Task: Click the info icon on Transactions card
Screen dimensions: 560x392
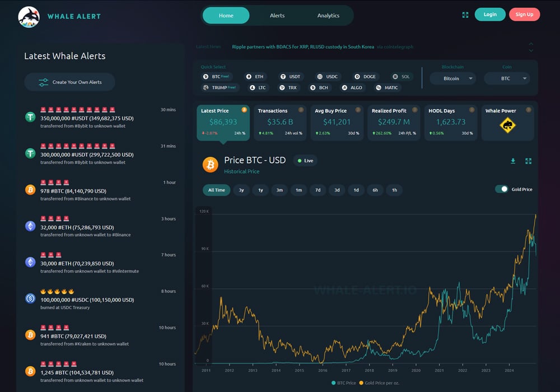Action: (301, 110)
